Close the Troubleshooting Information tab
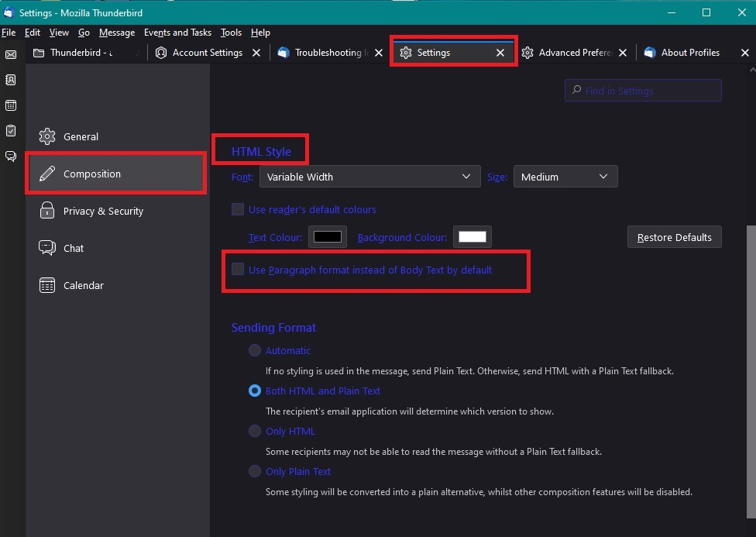The width and height of the screenshot is (756, 537). pyautogui.click(x=379, y=53)
